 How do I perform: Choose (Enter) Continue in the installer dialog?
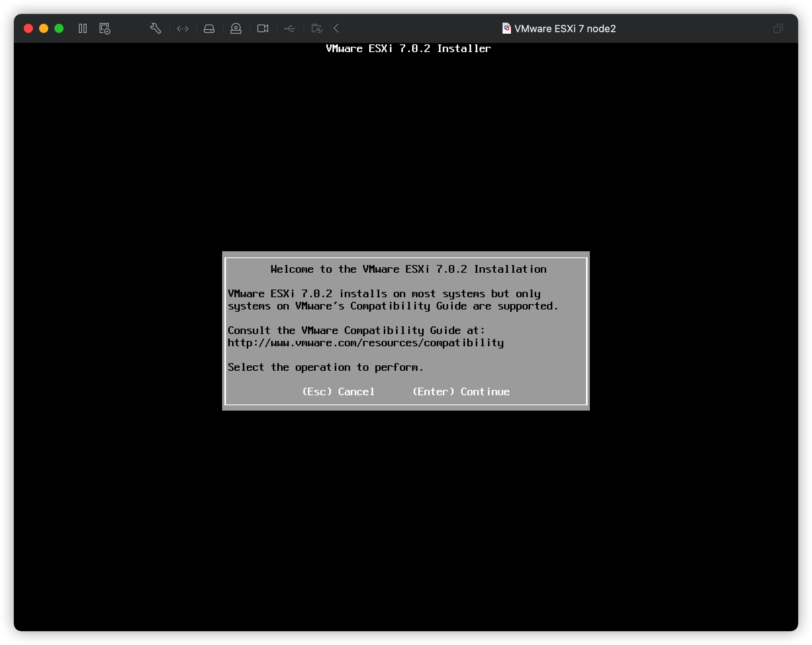(x=461, y=391)
